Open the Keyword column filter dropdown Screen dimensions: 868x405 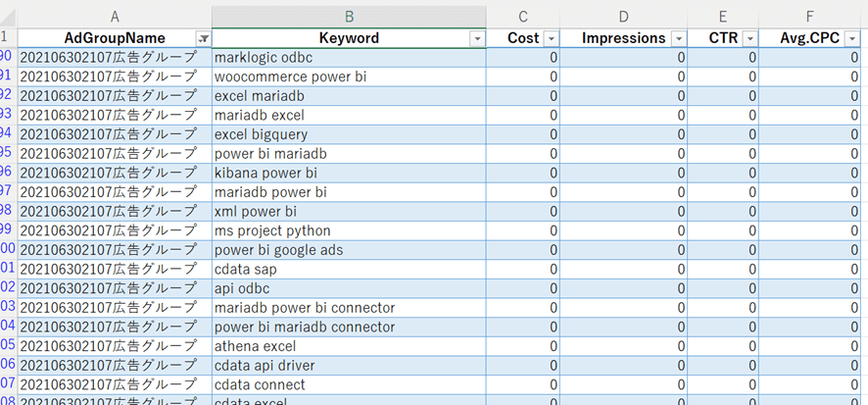[x=477, y=38]
